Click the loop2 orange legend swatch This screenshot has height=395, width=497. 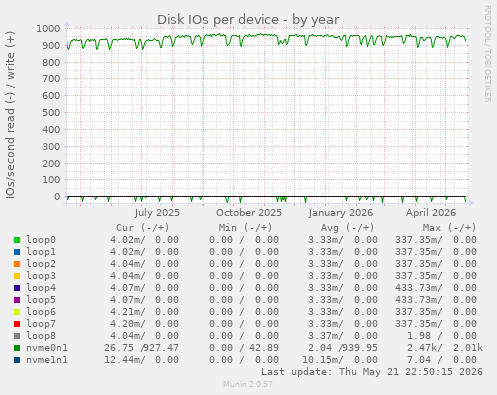pyautogui.click(x=17, y=264)
